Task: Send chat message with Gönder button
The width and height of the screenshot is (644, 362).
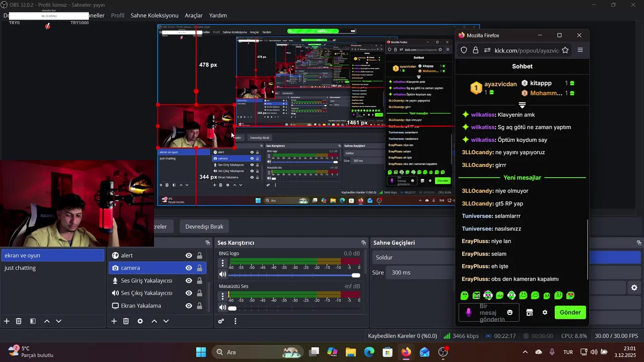Action: tap(571, 312)
